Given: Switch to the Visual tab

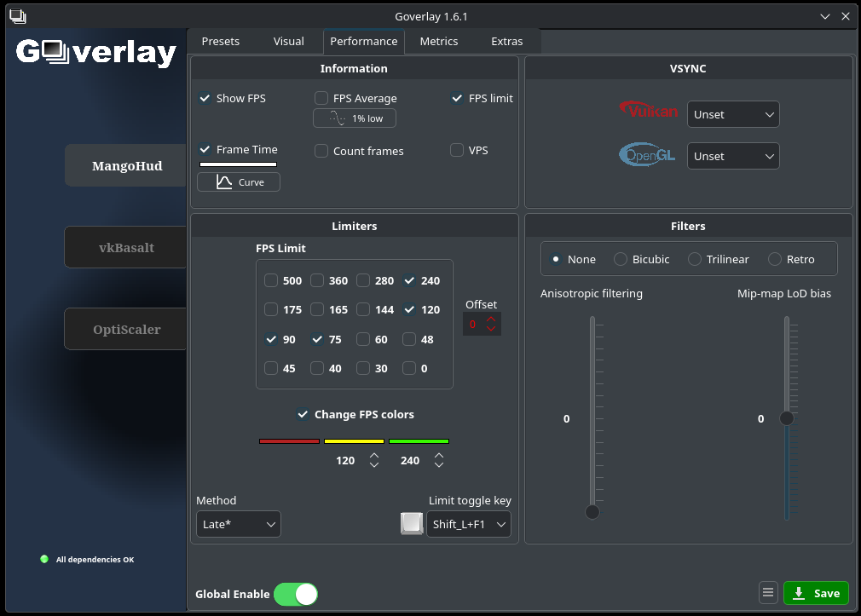Looking at the screenshot, I should click(x=288, y=41).
